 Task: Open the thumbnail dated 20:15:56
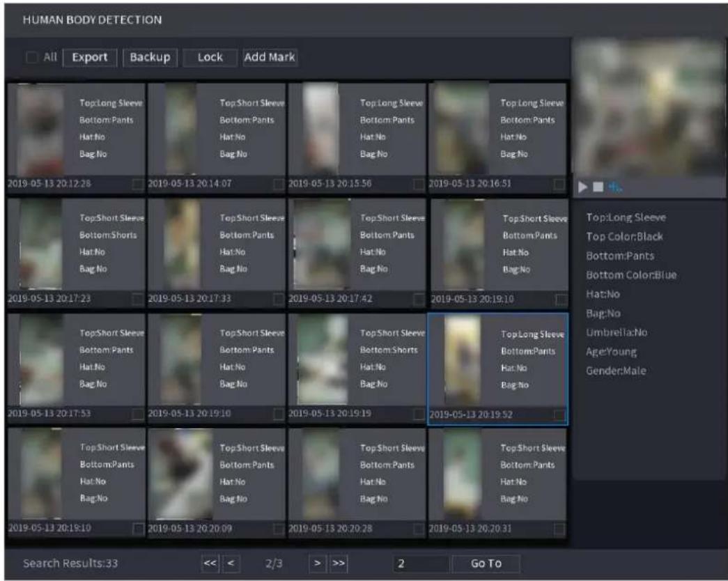click(x=321, y=129)
